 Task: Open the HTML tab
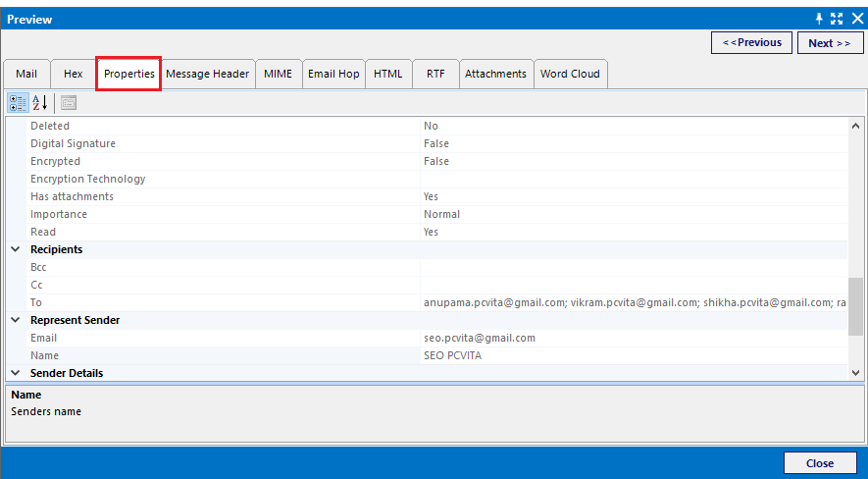388,74
